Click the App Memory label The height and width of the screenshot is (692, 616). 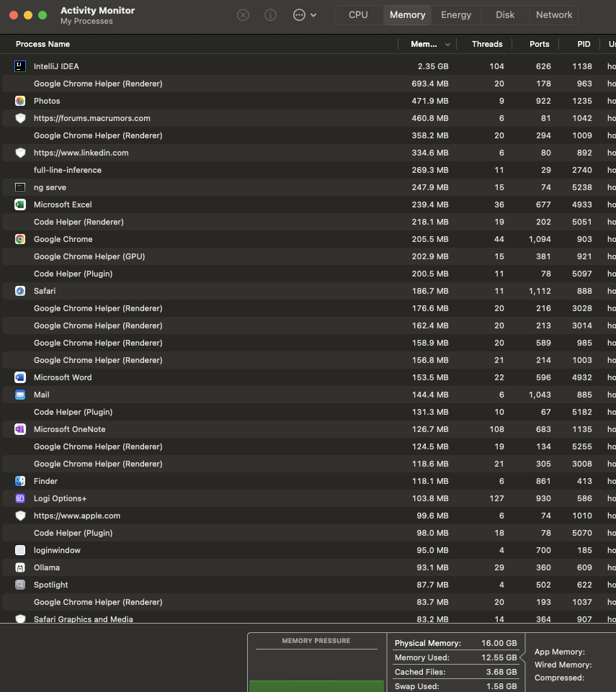tap(560, 652)
